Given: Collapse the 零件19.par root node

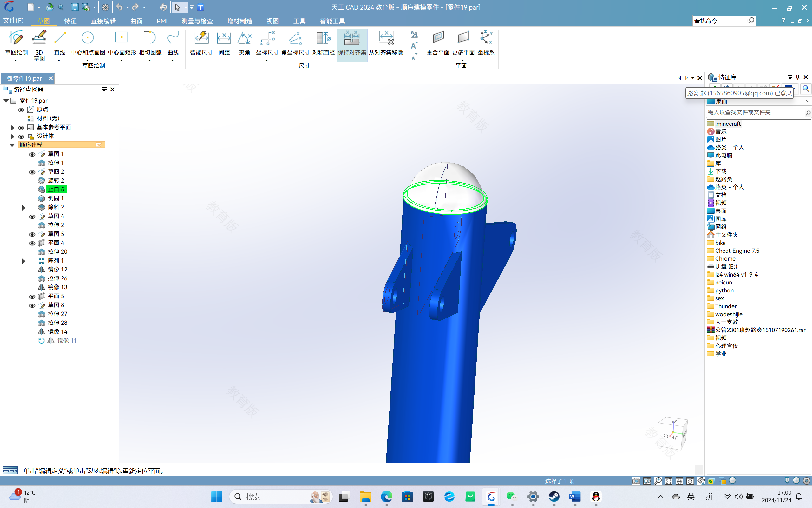Looking at the screenshot, I should [x=6, y=100].
